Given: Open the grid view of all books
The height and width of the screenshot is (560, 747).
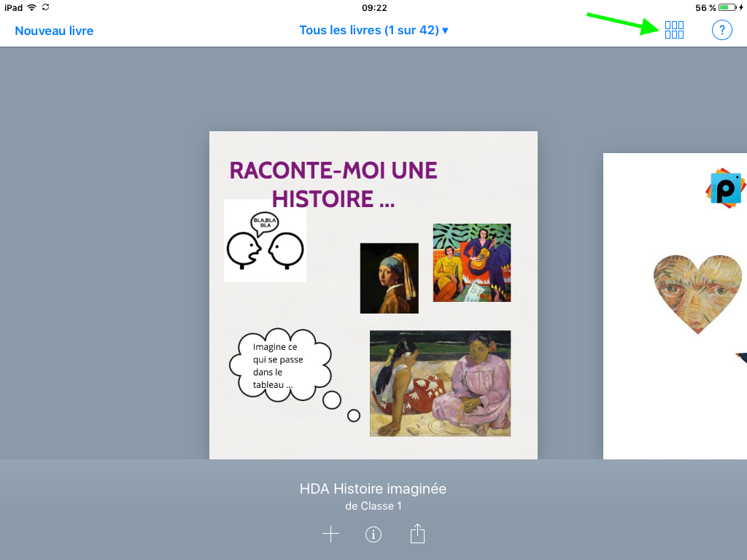Looking at the screenshot, I should point(674,30).
